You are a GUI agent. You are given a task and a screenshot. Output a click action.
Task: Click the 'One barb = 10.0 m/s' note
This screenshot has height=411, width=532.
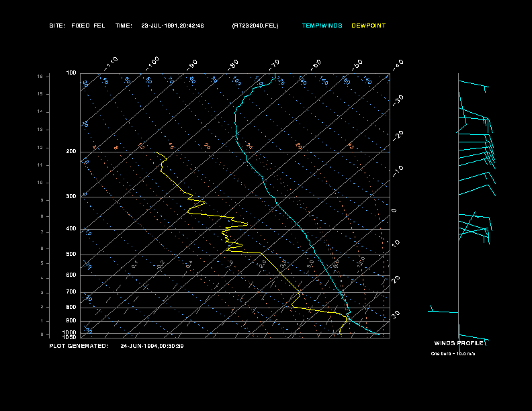[453, 354]
